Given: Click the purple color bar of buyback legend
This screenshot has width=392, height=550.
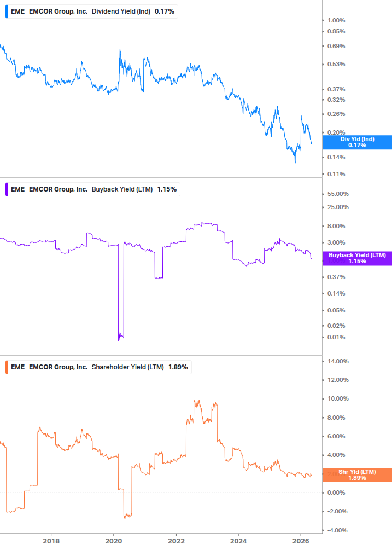Looking at the screenshot, I should point(7,189).
